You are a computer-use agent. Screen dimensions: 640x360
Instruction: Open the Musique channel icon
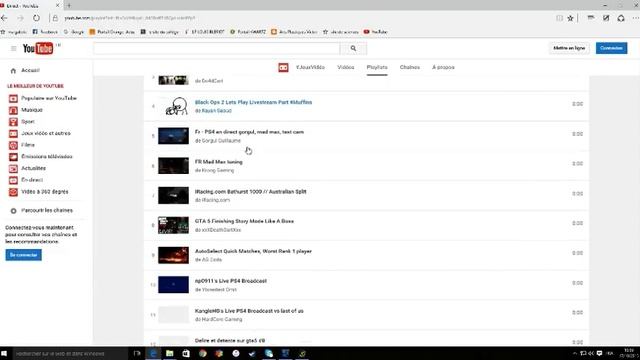(13, 110)
